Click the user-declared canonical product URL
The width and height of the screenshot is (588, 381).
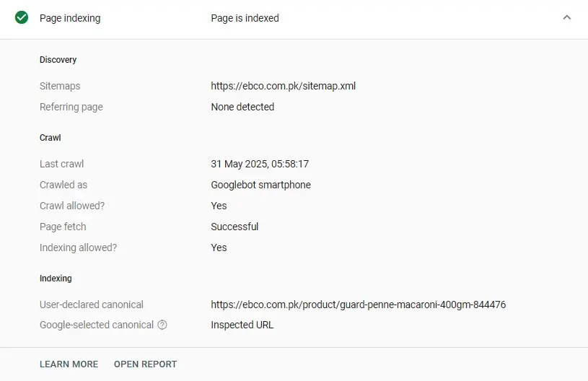(x=358, y=305)
